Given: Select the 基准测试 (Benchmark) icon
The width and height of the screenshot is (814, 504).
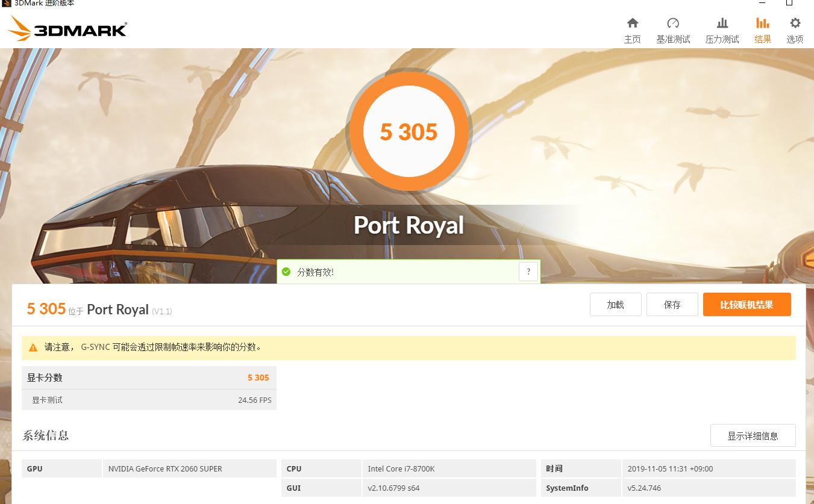Looking at the screenshot, I should point(673,29).
